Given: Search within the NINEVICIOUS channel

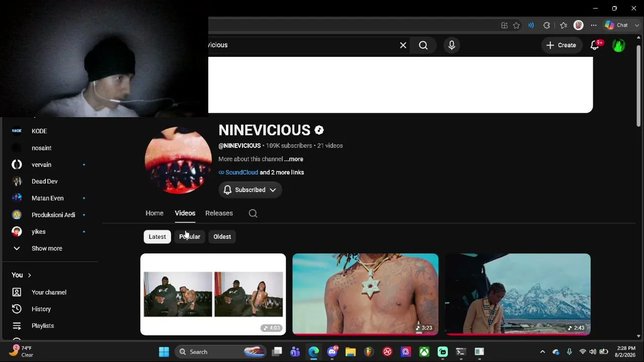Looking at the screenshot, I should tap(253, 213).
